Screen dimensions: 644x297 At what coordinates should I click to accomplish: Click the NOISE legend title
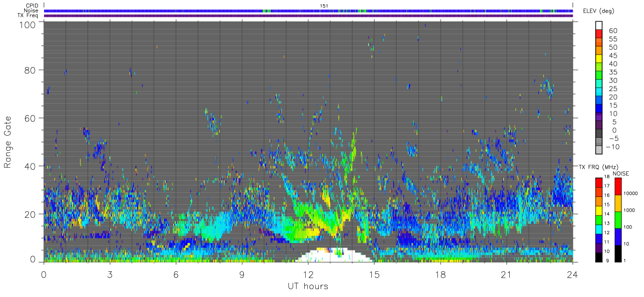tap(621, 173)
